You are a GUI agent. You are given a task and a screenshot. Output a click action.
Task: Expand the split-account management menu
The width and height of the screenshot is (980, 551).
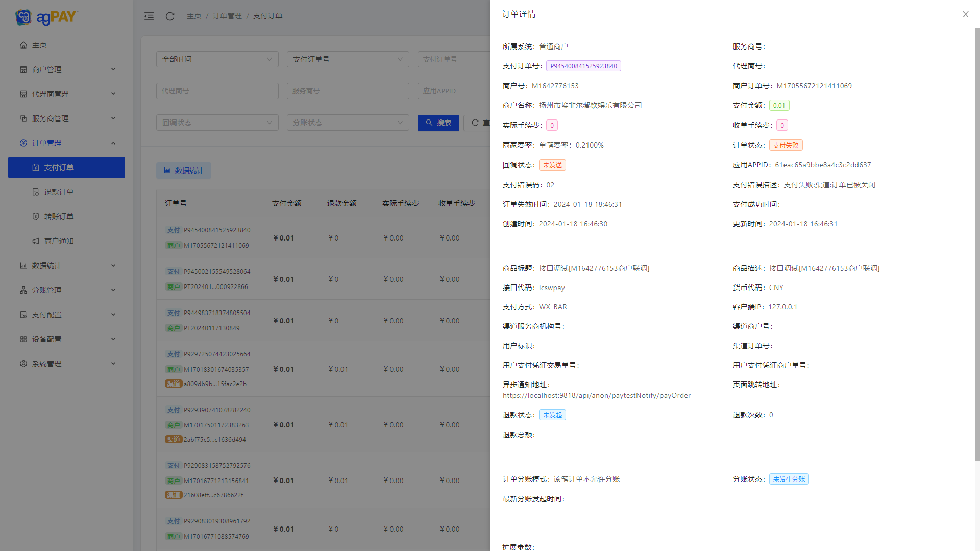tap(66, 290)
